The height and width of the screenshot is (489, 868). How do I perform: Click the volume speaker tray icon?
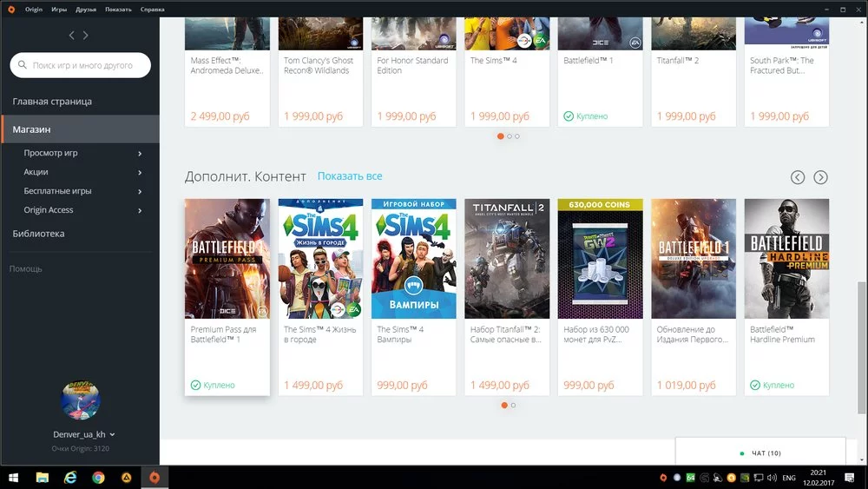[773, 478]
